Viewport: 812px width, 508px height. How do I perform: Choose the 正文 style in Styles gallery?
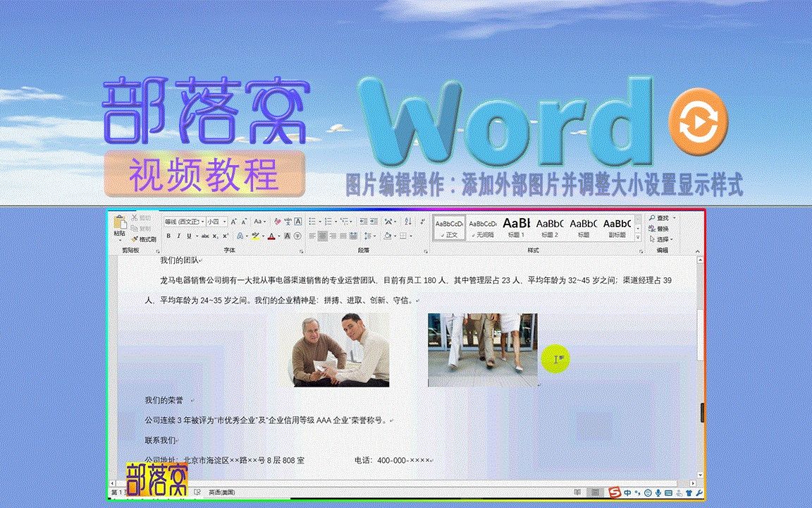pyautogui.click(x=450, y=227)
